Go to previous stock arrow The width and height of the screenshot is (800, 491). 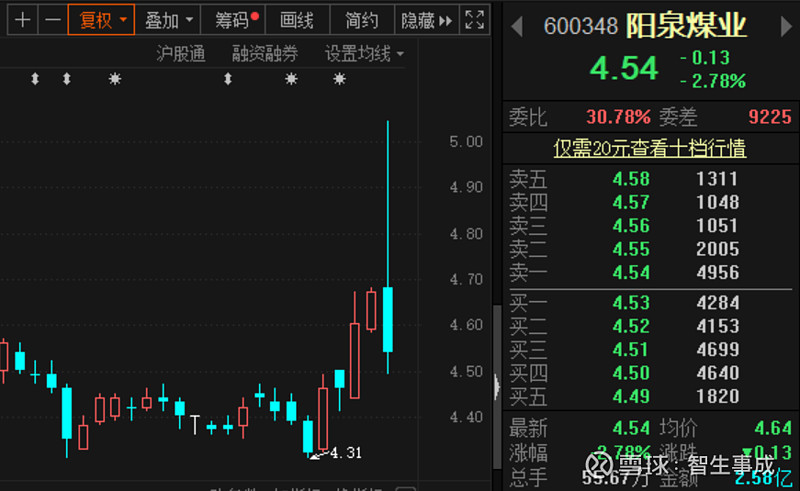(x=517, y=27)
